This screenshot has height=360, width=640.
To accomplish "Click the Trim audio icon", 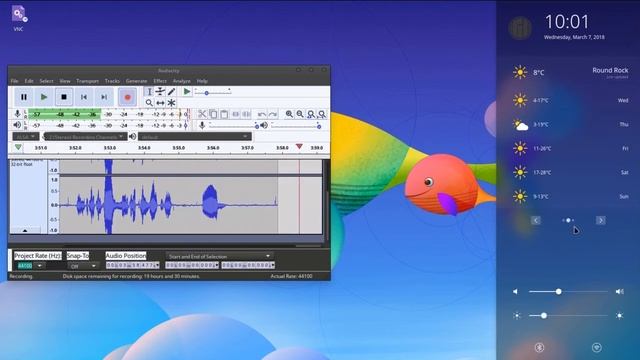I will click(236, 114).
